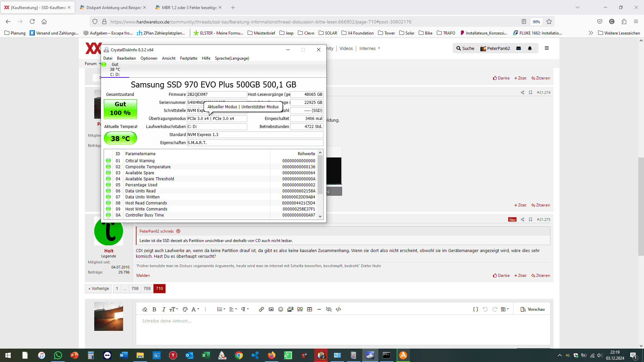Click the insert table icon

coord(310,309)
